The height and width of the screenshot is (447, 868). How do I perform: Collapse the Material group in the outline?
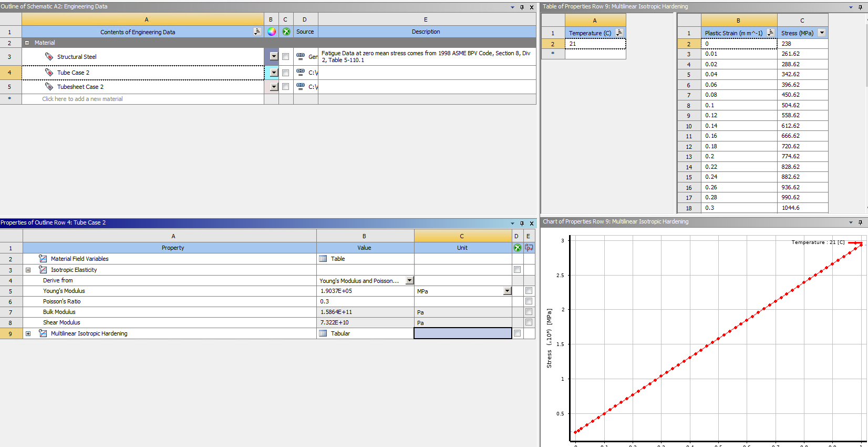(x=27, y=43)
